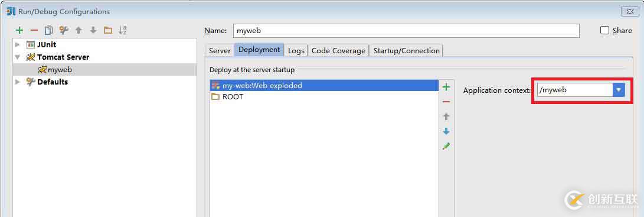This screenshot has height=217, width=644.
Task: Click the JUnit label in tree
Action: point(47,44)
